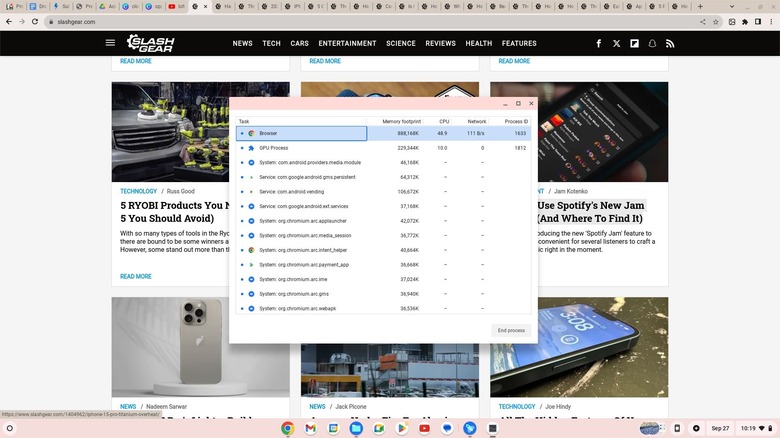Viewport: 780px width, 438px height.
Task: Click End process in Task Manager
Action: tap(511, 330)
